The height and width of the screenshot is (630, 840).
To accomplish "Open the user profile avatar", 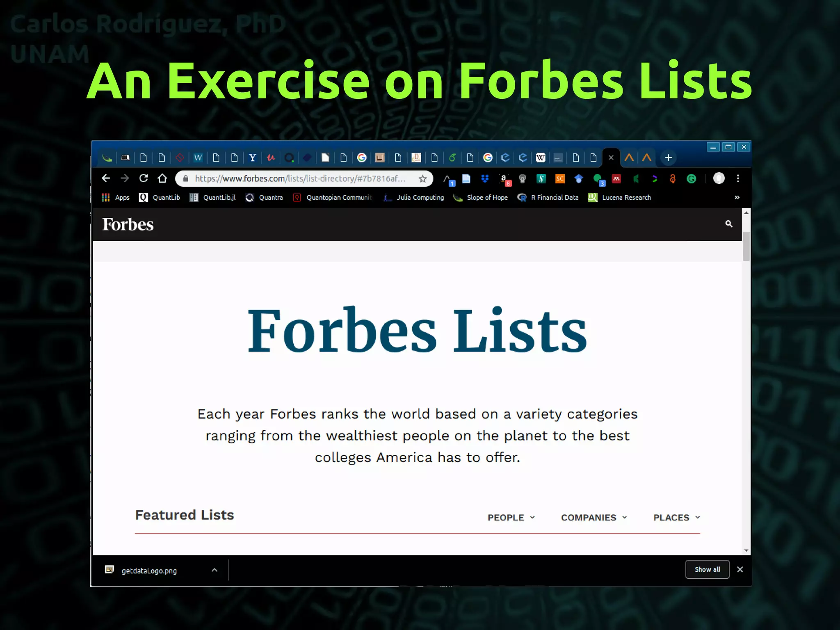I will point(719,178).
